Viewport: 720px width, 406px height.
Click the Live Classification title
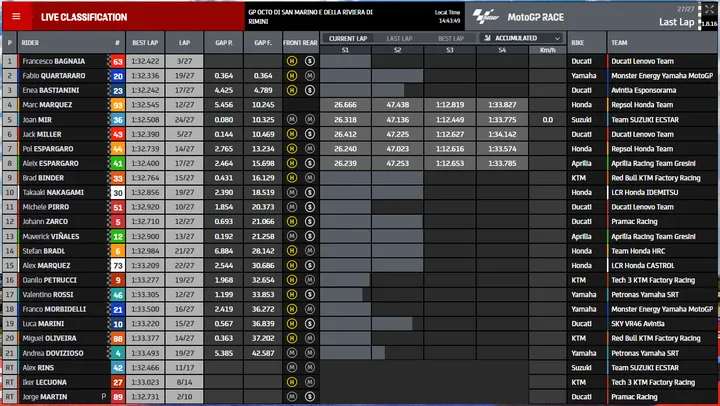tap(84, 17)
